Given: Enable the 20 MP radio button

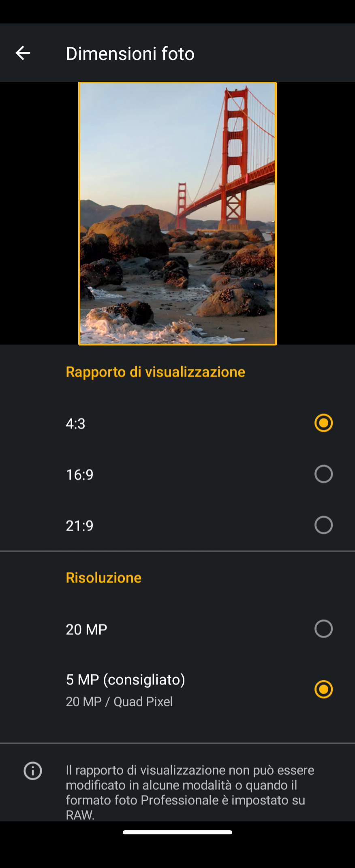Looking at the screenshot, I should 323,629.
